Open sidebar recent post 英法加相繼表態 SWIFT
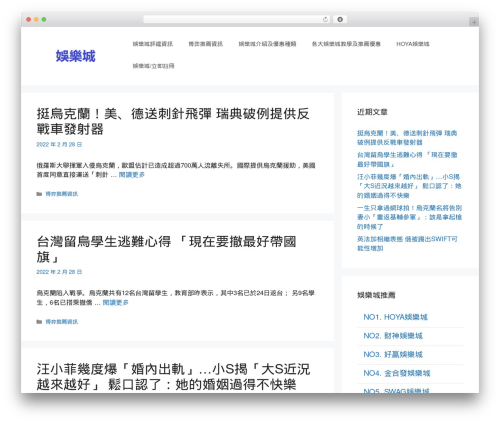Screen dimensions: 500x423 (x=407, y=244)
